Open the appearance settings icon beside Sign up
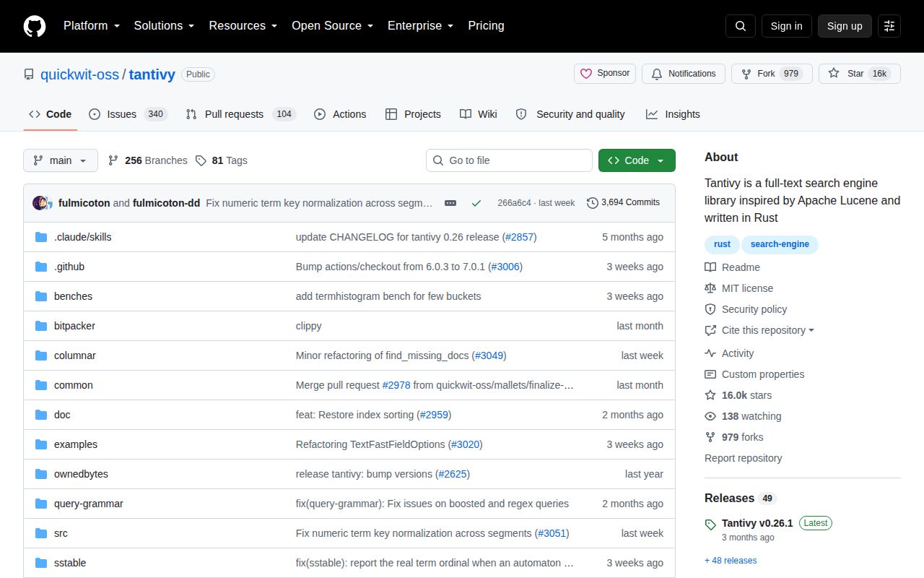This screenshot has height=578, width=924. tap(889, 26)
